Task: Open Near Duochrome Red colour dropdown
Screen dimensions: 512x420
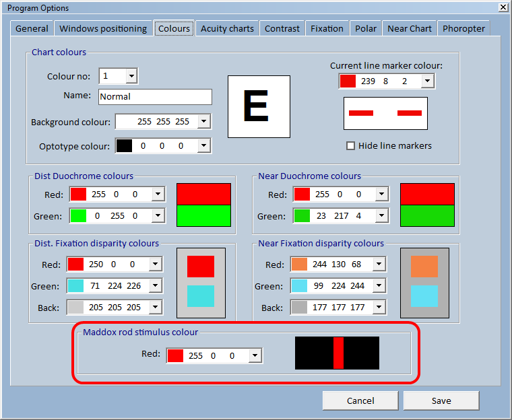Action: tap(382, 195)
